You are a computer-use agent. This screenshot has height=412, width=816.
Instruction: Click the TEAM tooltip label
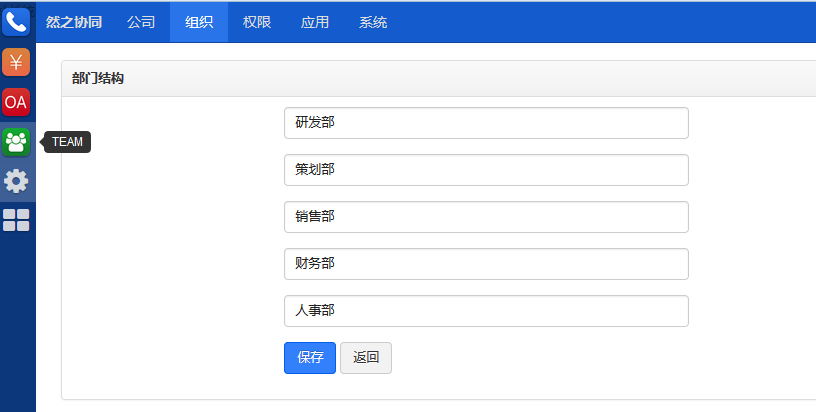tap(67, 142)
